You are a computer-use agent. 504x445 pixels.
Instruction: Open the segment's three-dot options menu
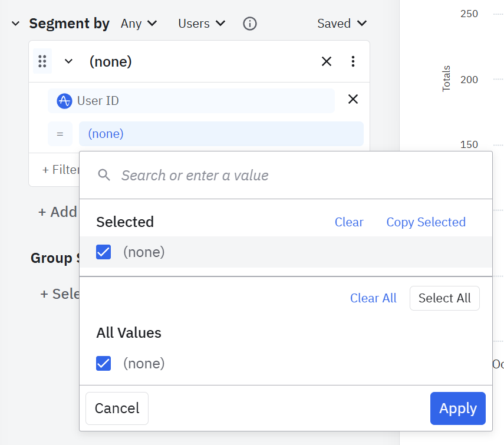click(x=353, y=61)
